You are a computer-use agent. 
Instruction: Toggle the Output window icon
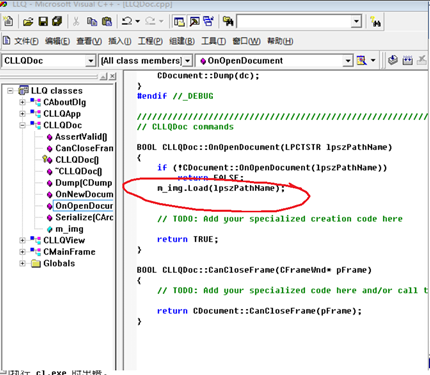(x=194, y=22)
